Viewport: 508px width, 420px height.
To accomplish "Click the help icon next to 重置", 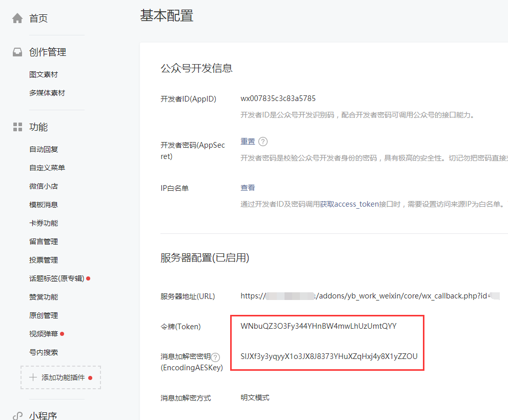I will click(263, 142).
